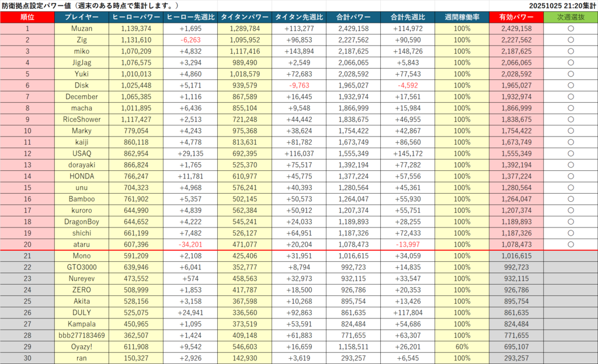Select the 順位 column header
The width and height of the screenshot is (598, 364).
pos(27,17)
